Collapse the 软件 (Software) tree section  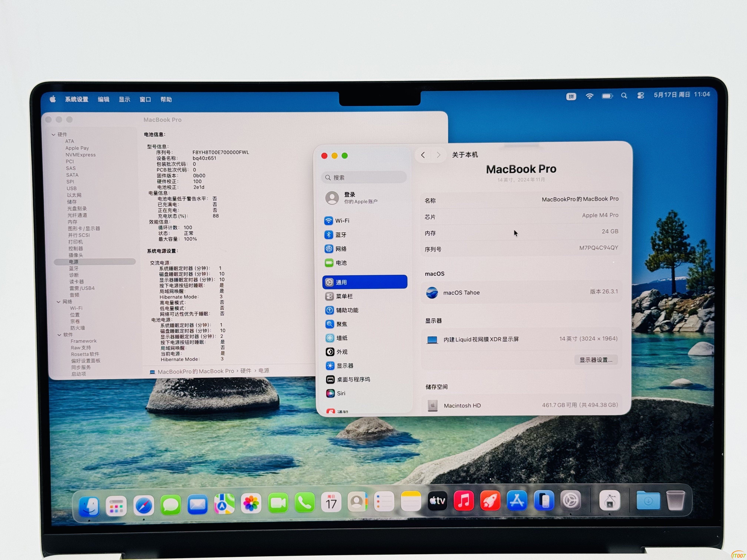pyautogui.click(x=59, y=335)
